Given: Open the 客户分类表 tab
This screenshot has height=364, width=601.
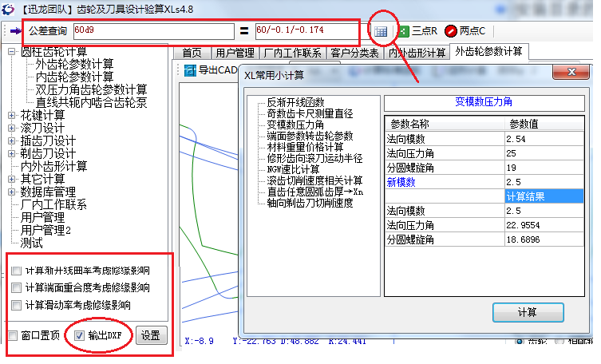Looking at the screenshot, I should pyautogui.click(x=354, y=53).
